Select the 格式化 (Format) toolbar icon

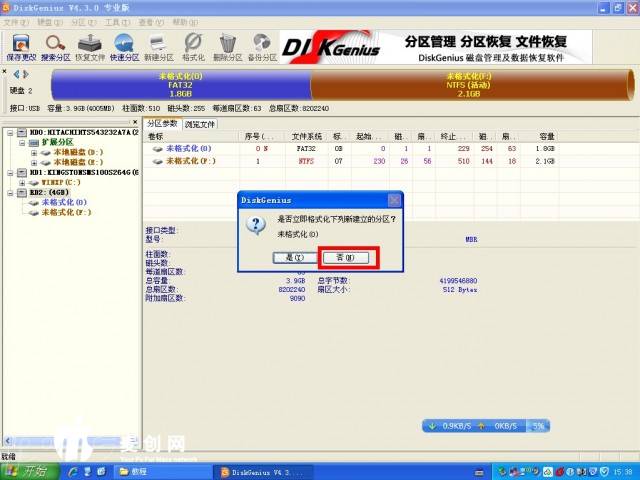(x=194, y=47)
